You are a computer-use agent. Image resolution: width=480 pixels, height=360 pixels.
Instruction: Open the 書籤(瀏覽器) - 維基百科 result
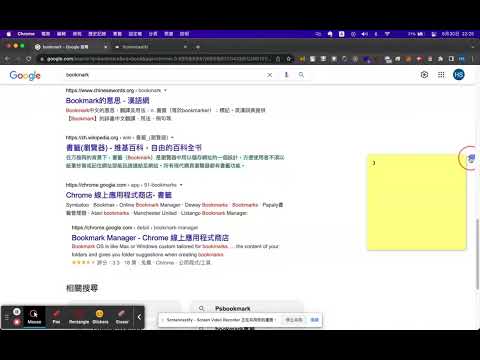134,148
